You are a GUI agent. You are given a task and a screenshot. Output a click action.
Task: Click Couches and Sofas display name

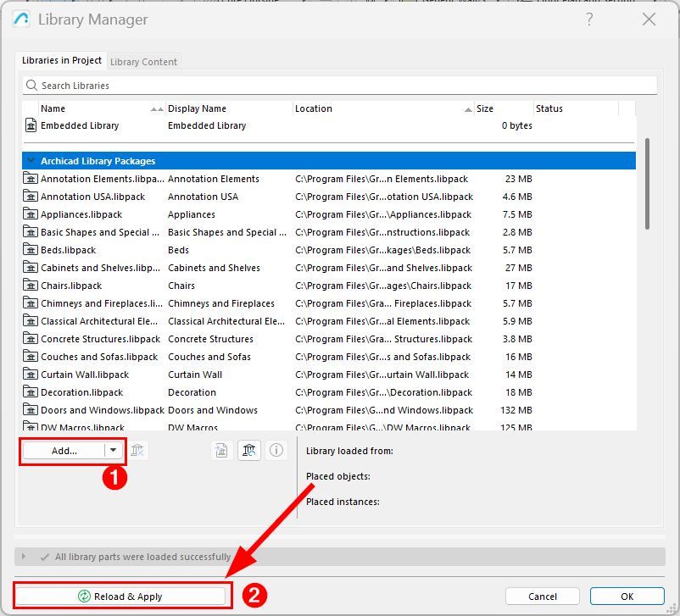(x=209, y=357)
